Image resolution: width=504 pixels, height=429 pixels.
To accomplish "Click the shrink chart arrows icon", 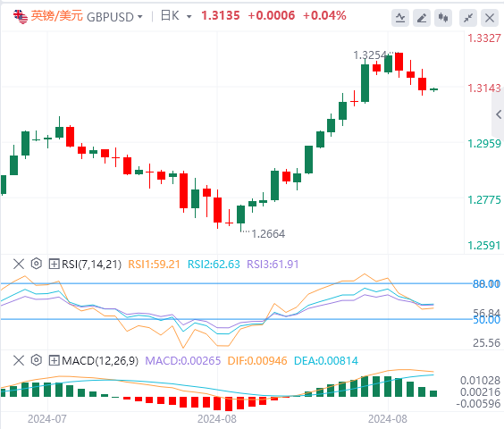I will coord(468,17).
